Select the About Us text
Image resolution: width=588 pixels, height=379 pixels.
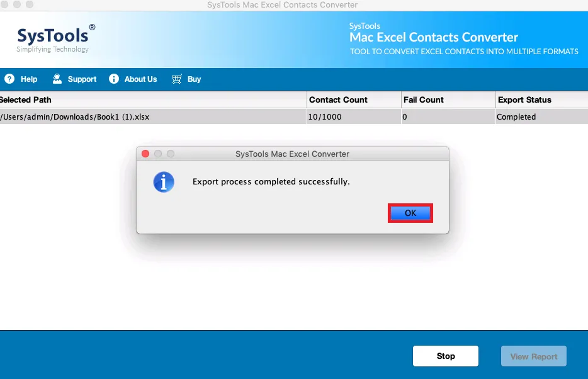(x=140, y=79)
